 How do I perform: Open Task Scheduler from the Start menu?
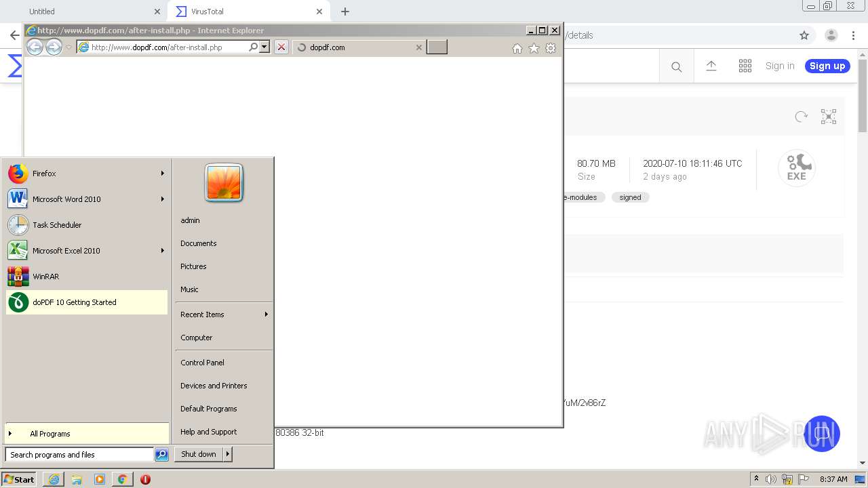tap(87, 225)
